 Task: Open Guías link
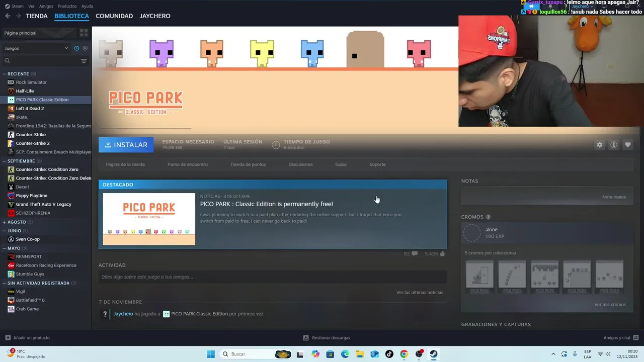pos(341,164)
